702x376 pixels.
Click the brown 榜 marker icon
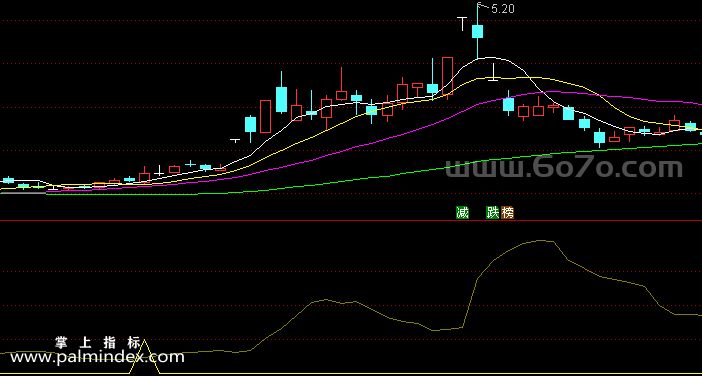pyautogui.click(x=507, y=213)
